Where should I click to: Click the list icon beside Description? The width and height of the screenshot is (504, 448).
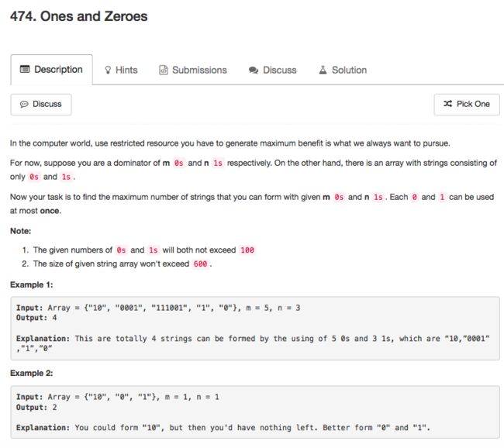(x=25, y=69)
